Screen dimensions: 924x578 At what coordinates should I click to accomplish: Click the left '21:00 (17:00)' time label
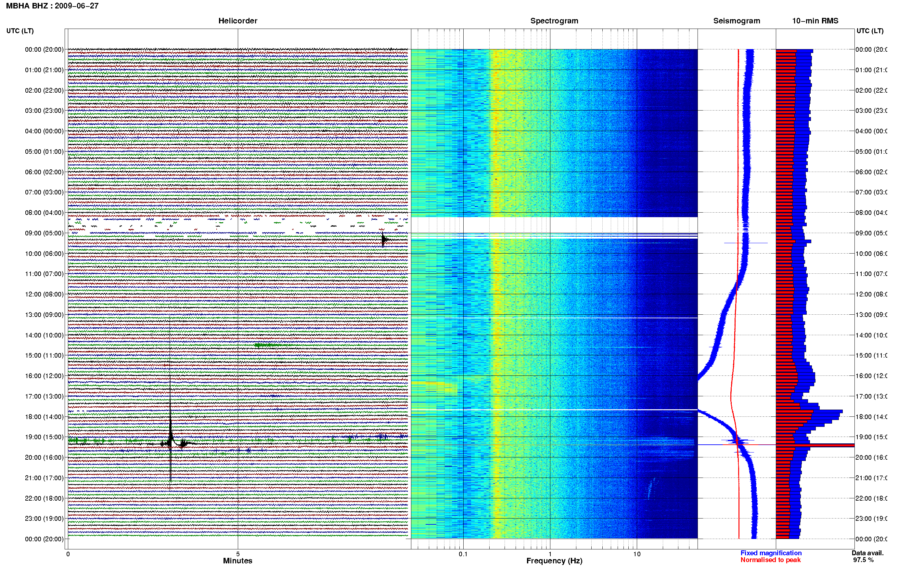[44, 478]
